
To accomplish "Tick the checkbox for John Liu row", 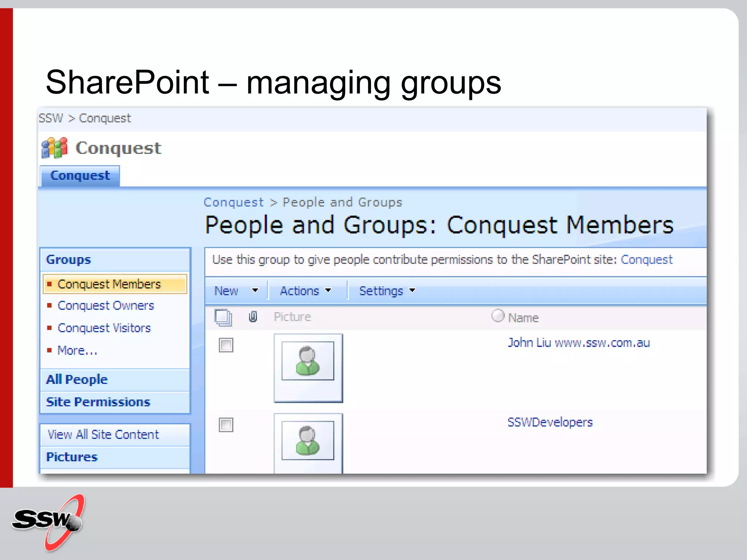I will [226, 345].
